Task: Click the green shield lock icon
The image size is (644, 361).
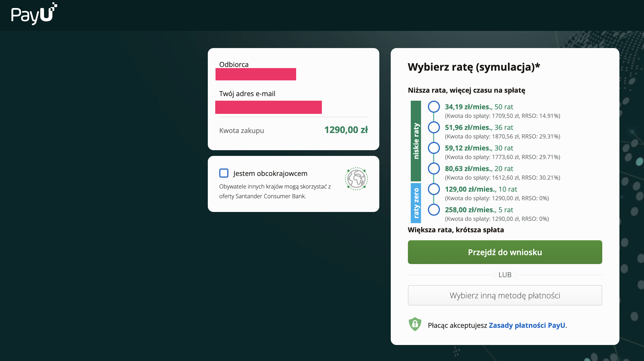Action: pyautogui.click(x=415, y=324)
